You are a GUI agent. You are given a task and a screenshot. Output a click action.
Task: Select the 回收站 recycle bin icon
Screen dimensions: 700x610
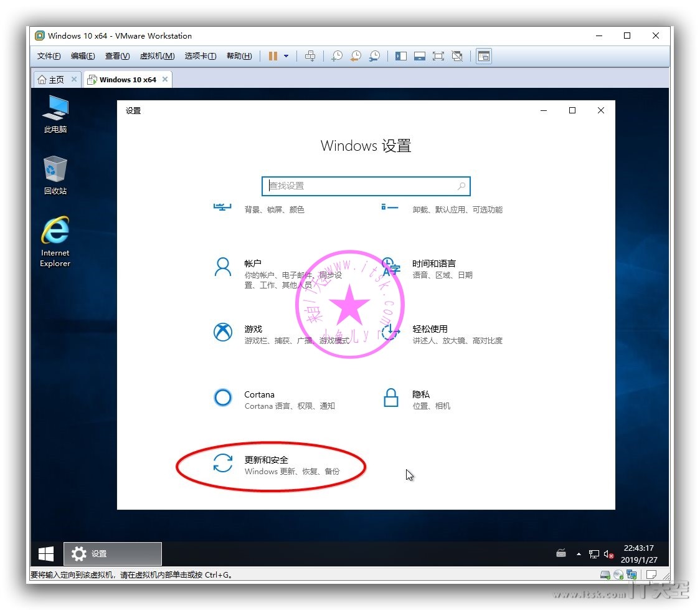(x=55, y=175)
